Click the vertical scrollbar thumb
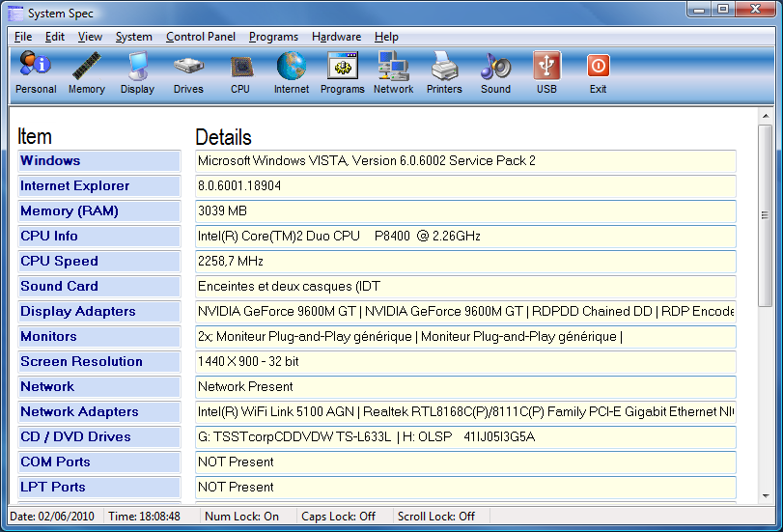This screenshot has height=532, width=783. pos(765,215)
